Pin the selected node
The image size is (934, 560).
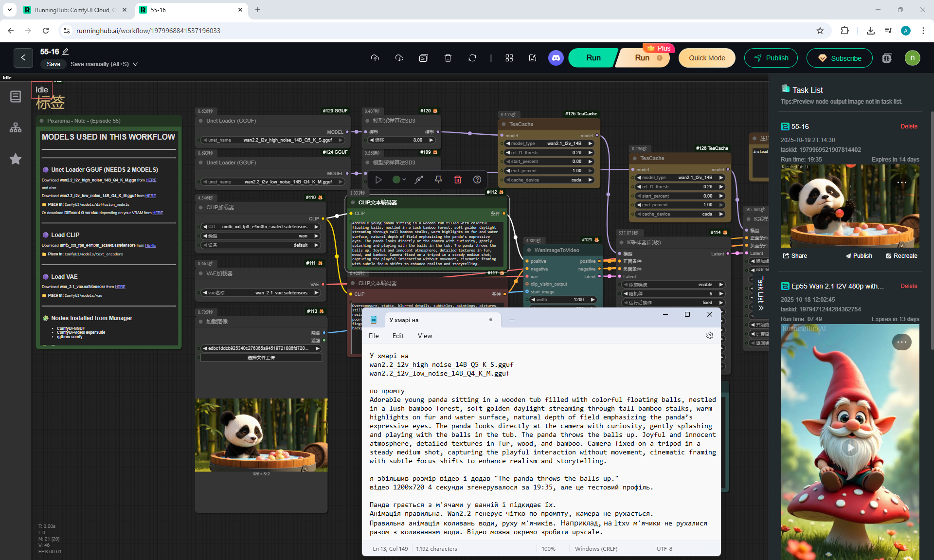pyautogui.click(x=438, y=180)
